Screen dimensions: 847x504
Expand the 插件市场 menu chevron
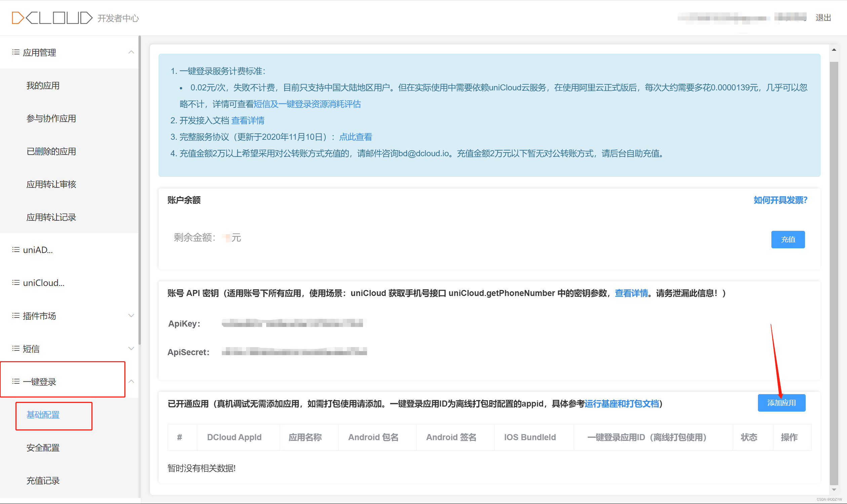(131, 316)
